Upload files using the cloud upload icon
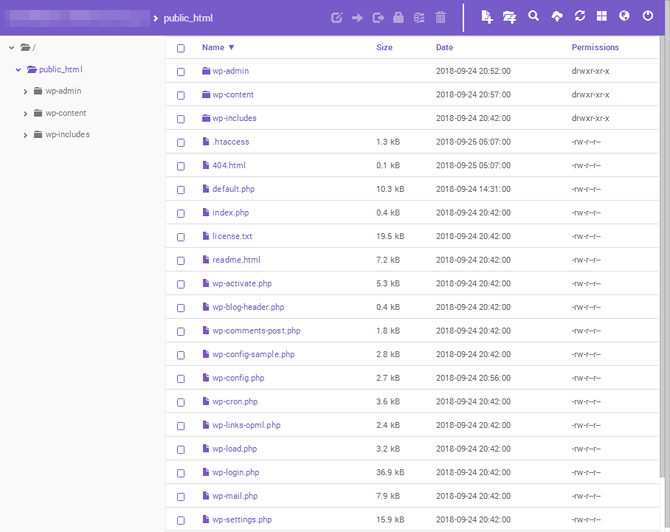The width and height of the screenshot is (670, 532). 557,17
